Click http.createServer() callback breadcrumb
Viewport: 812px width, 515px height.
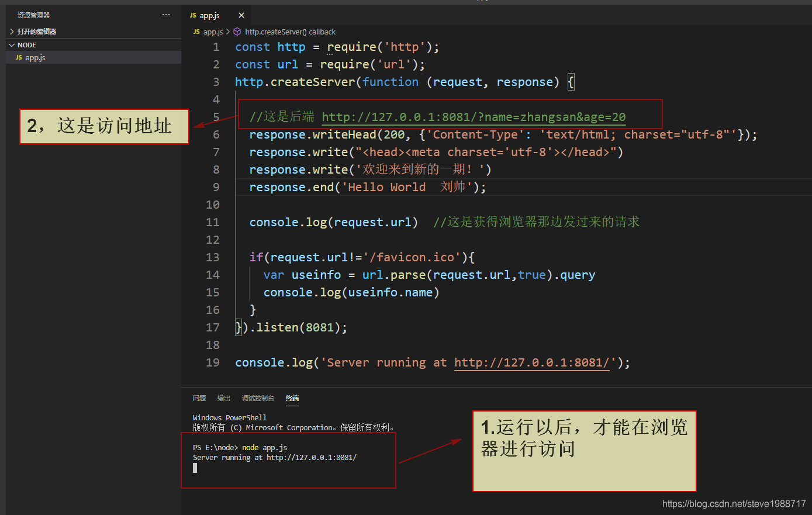(x=290, y=32)
